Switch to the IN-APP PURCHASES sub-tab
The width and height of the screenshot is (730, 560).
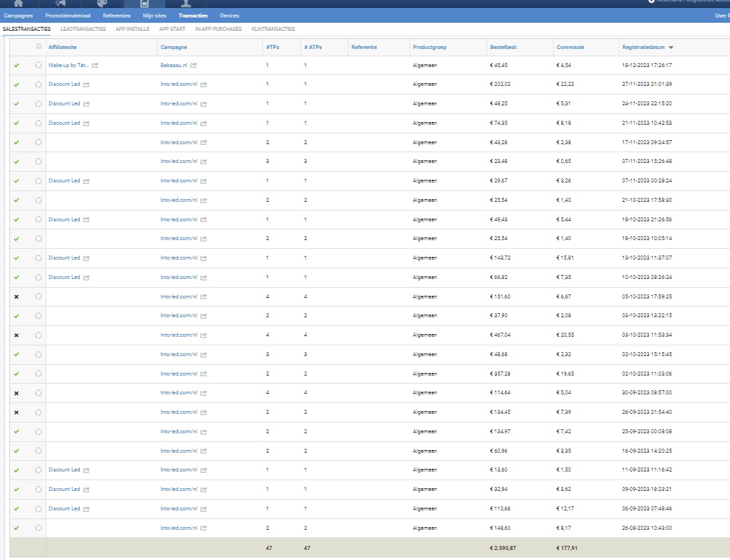coord(219,29)
